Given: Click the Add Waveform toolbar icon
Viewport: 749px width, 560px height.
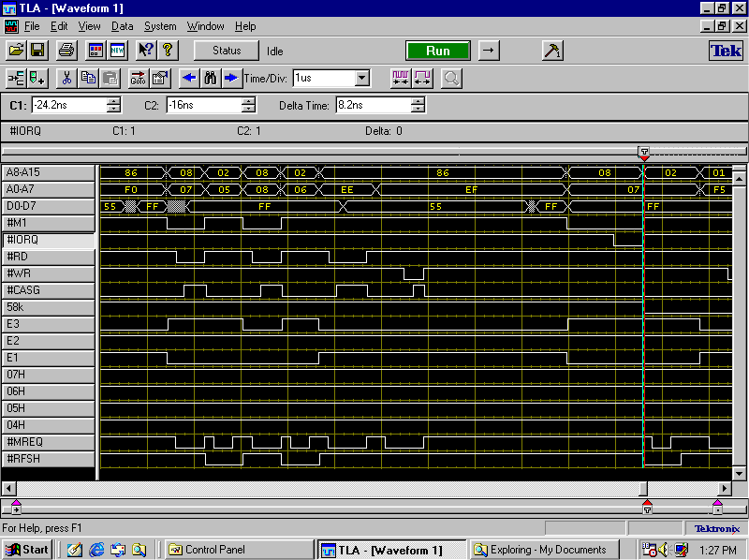Looking at the screenshot, I should (x=16, y=79).
